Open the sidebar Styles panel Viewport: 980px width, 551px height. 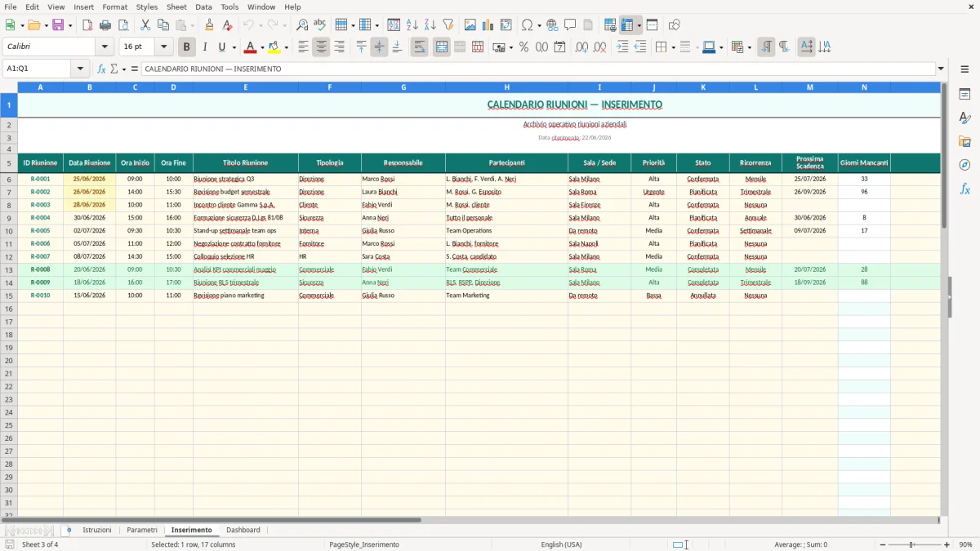coord(964,118)
